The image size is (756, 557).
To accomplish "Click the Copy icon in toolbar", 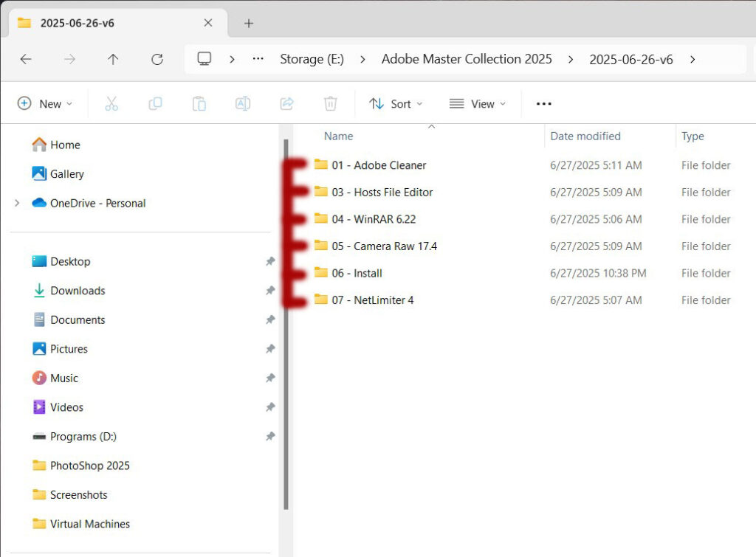I will 155,103.
